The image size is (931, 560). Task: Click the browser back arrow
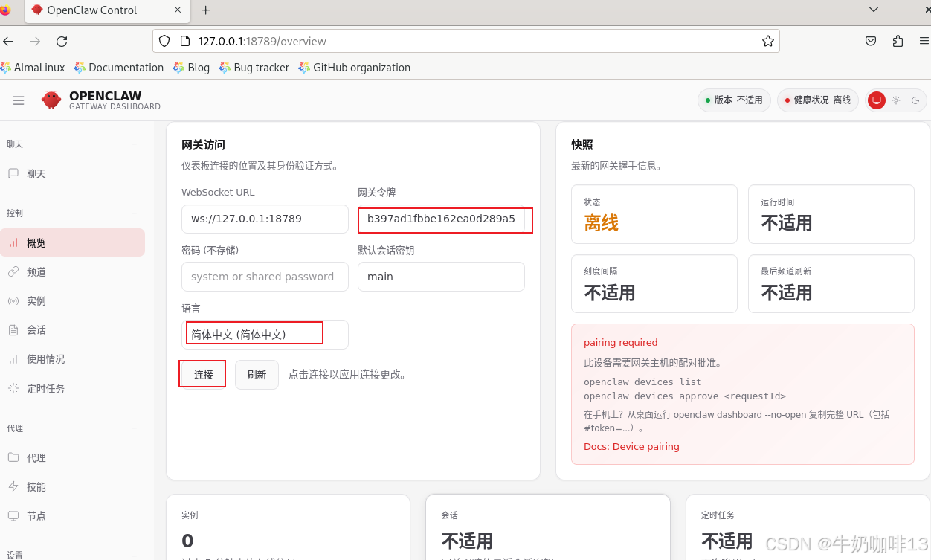tap(9, 41)
